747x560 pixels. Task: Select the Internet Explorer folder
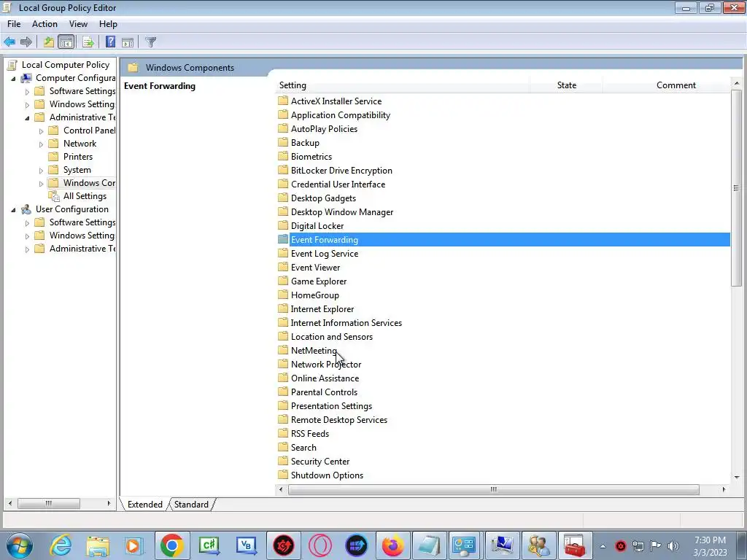click(x=322, y=308)
